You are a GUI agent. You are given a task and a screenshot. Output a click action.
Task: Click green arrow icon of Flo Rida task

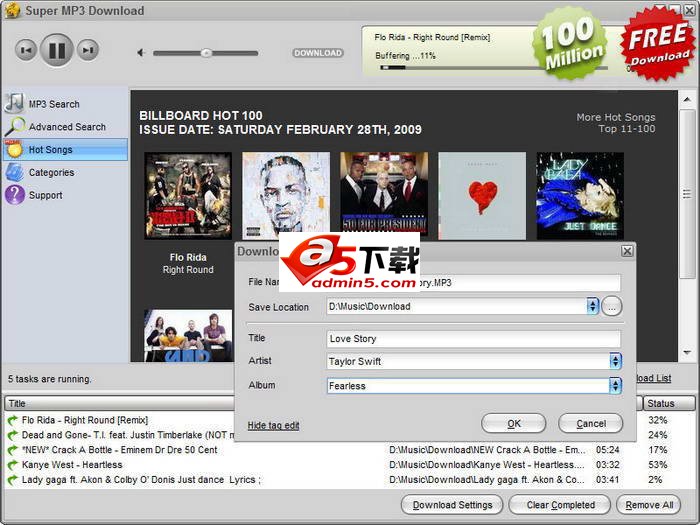coord(12,420)
